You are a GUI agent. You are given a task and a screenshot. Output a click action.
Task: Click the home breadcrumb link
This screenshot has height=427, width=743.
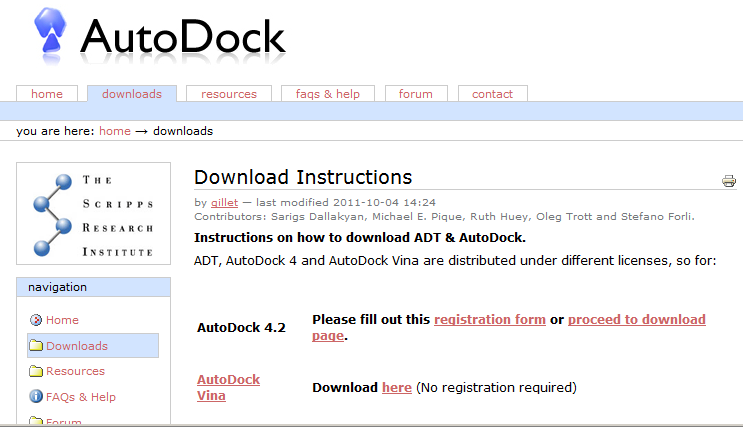115,131
